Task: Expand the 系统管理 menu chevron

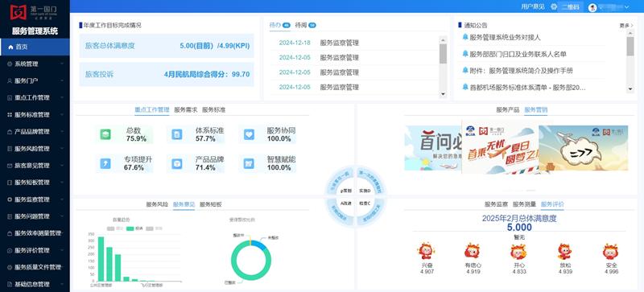Action: tap(62, 64)
